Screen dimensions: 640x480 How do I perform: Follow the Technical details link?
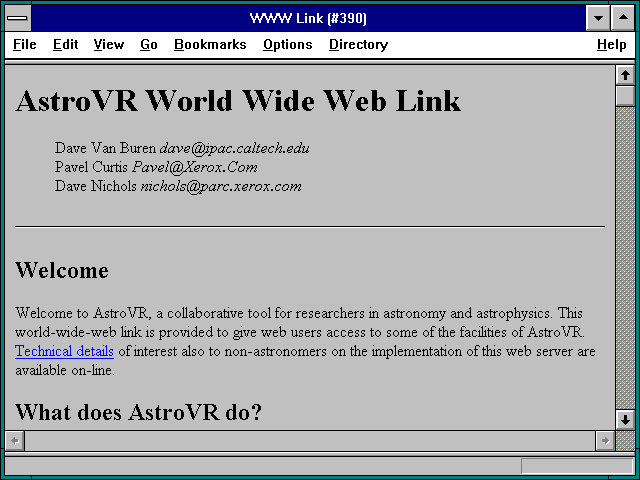coord(64,351)
